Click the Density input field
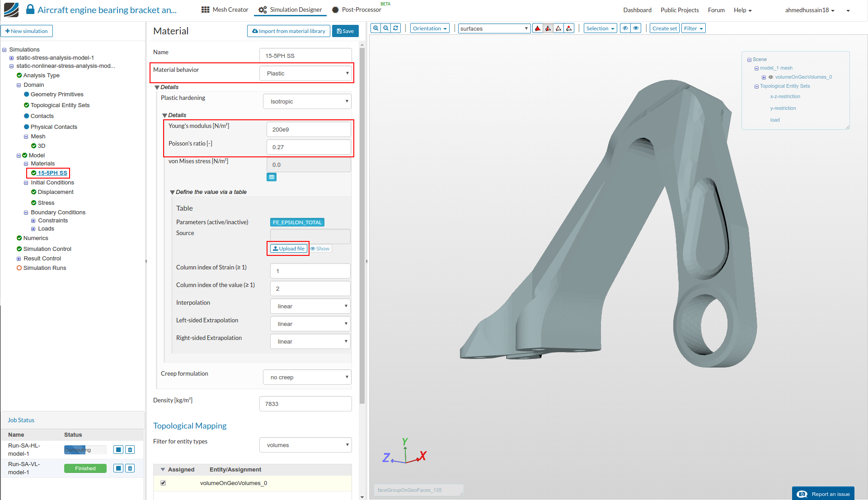The height and width of the screenshot is (500, 868). pos(305,404)
